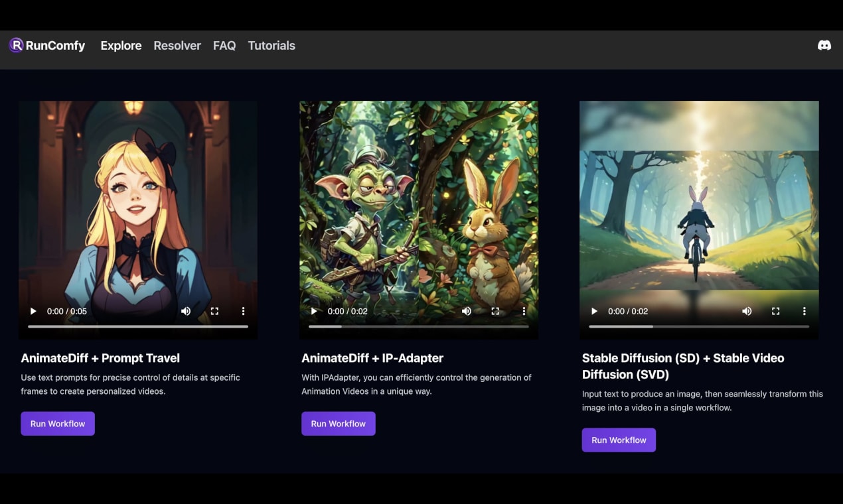The height and width of the screenshot is (504, 843).
Task: Click the RunComfy logo icon
Action: pyautogui.click(x=16, y=45)
